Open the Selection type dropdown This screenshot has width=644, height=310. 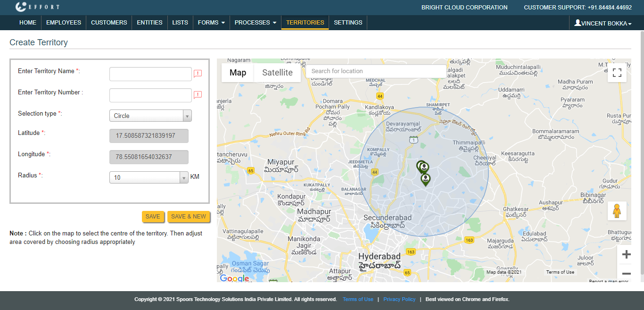150,116
